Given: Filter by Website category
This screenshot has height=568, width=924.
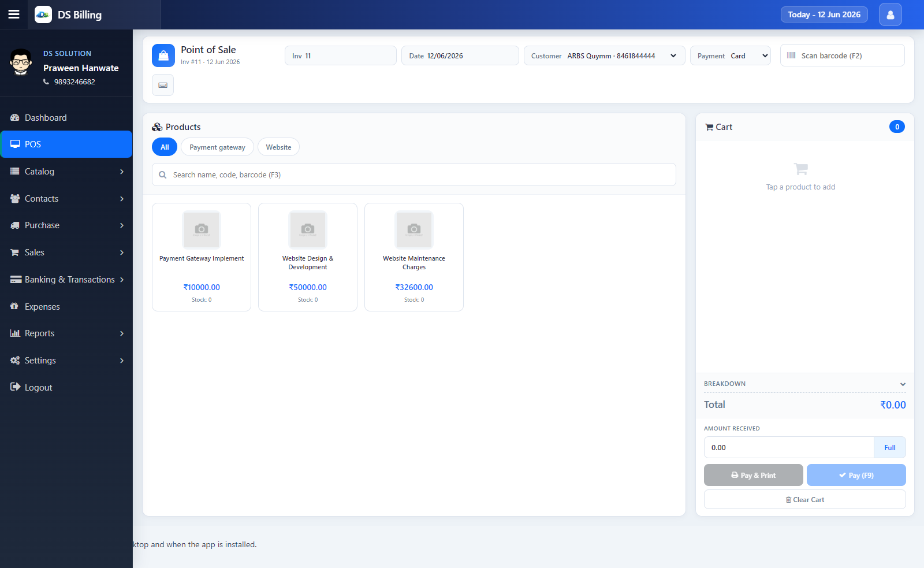Looking at the screenshot, I should [x=278, y=147].
